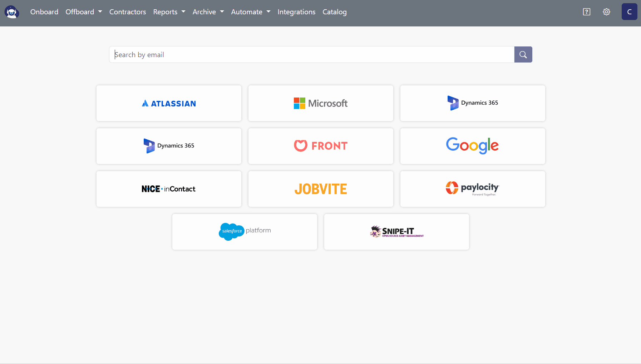Select the Paylocity integration card
This screenshot has height=364, width=641.
(473, 189)
